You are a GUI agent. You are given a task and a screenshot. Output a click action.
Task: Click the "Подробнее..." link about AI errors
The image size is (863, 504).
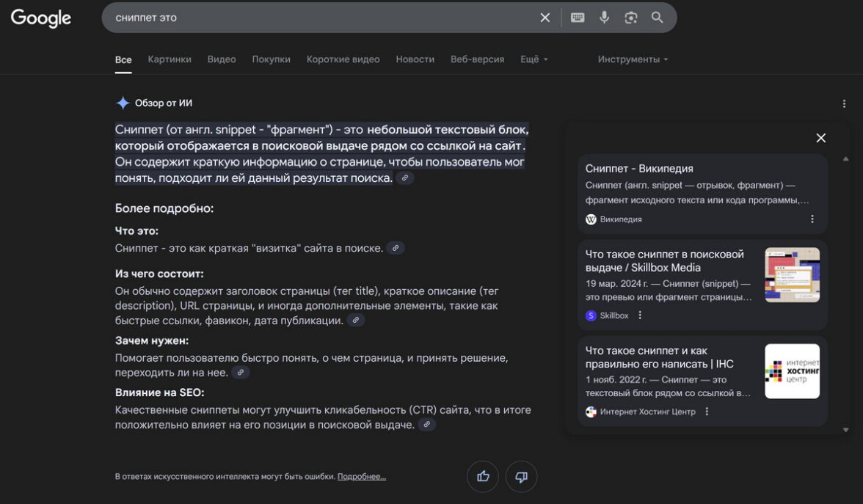click(x=361, y=477)
